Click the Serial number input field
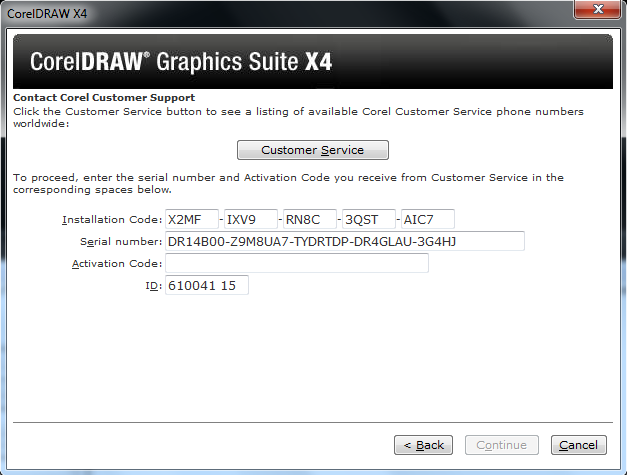Viewport: 627px width, 475px height. pos(345,241)
